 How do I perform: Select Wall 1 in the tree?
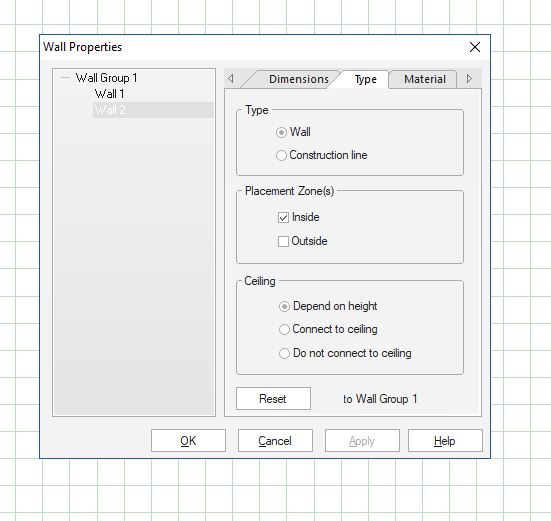pos(109,94)
